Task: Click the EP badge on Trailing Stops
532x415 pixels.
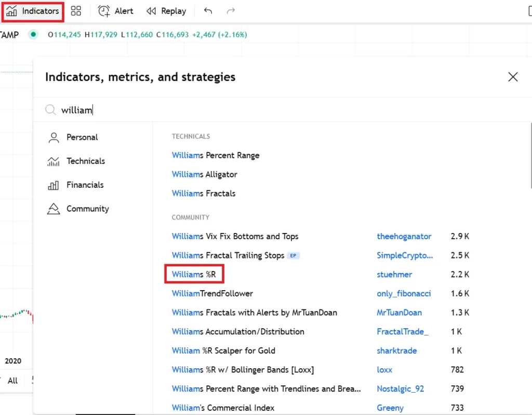Action: pyautogui.click(x=293, y=255)
